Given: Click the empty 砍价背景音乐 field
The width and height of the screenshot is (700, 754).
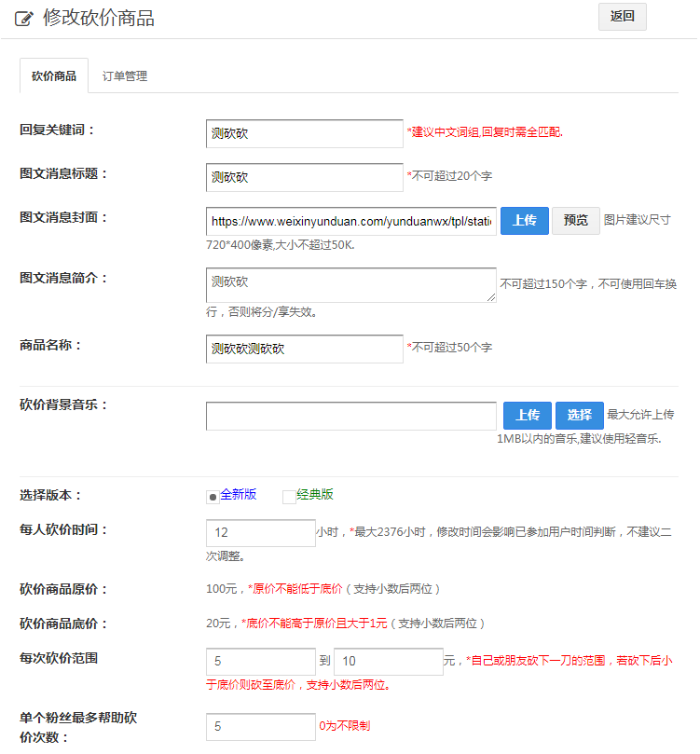Looking at the screenshot, I should click(x=351, y=416).
